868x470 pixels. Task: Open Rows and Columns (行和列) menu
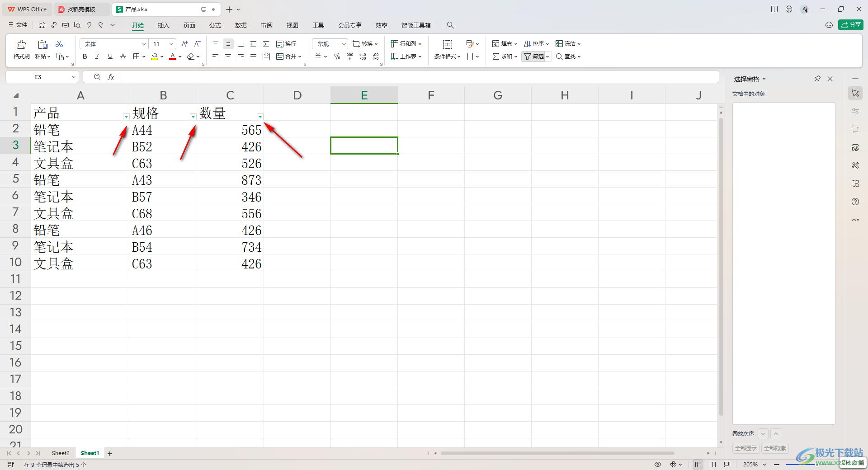(406, 44)
